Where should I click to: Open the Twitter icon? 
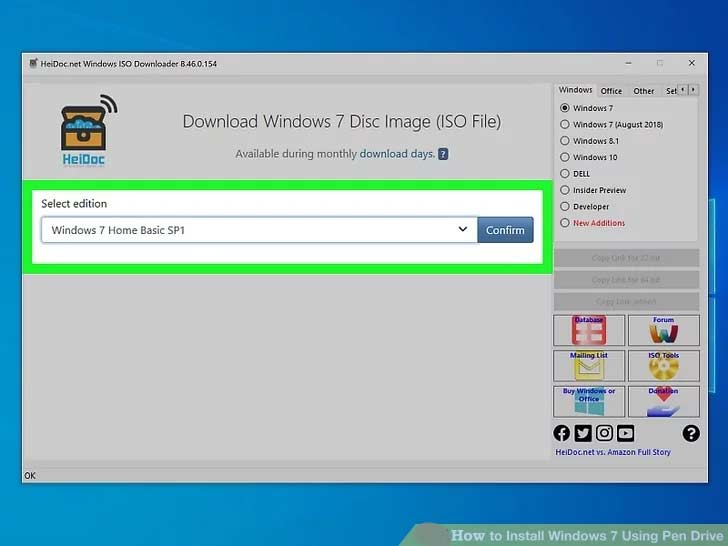tap(583, 433)
